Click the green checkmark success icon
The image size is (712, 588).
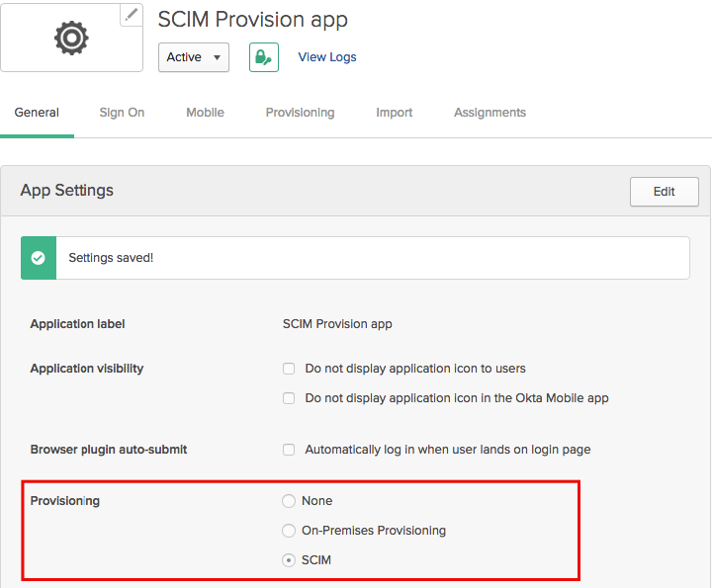point(39,258)
